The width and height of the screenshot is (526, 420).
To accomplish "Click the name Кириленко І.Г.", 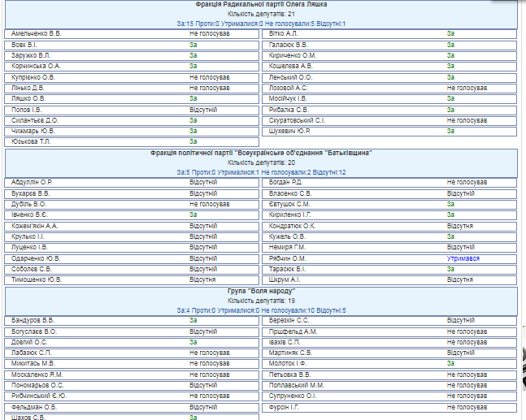I will pyautogui.click(x=289, y=214).
